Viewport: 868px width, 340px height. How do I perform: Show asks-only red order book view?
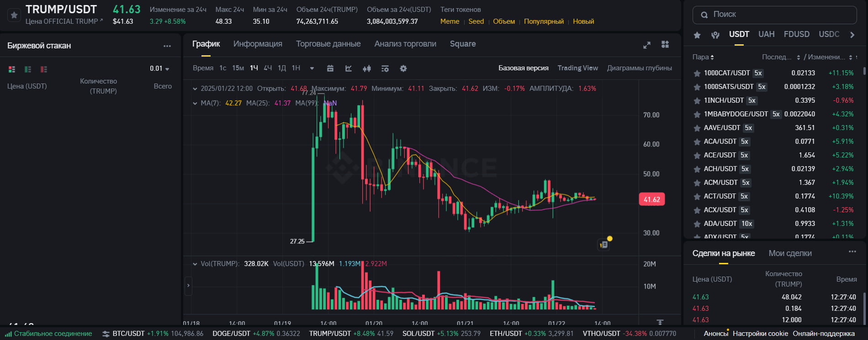pyautogui.click(x=44, y=69)
